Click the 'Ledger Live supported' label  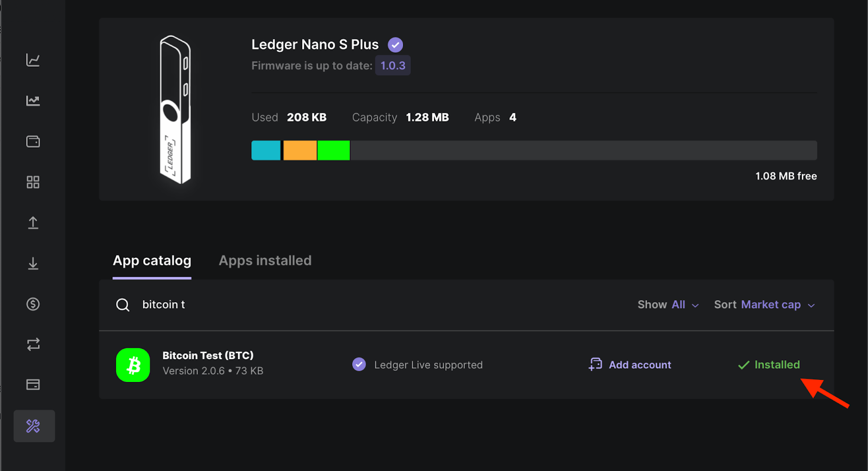(x=429, y=365)
